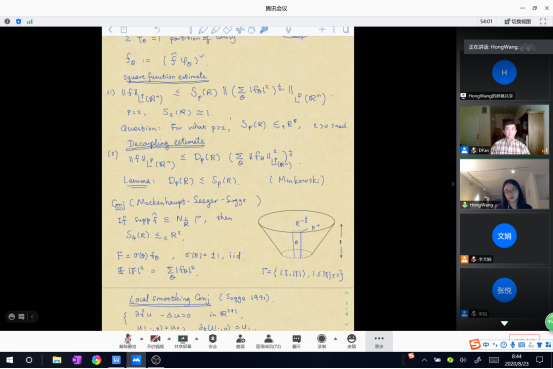553x369 pixels.
Task: Turn on the camera video
Action: tap(155, 341)
